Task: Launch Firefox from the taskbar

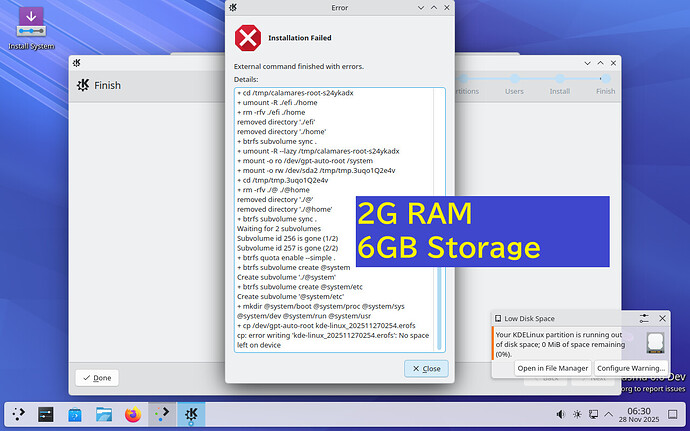Action: point(133,414)
